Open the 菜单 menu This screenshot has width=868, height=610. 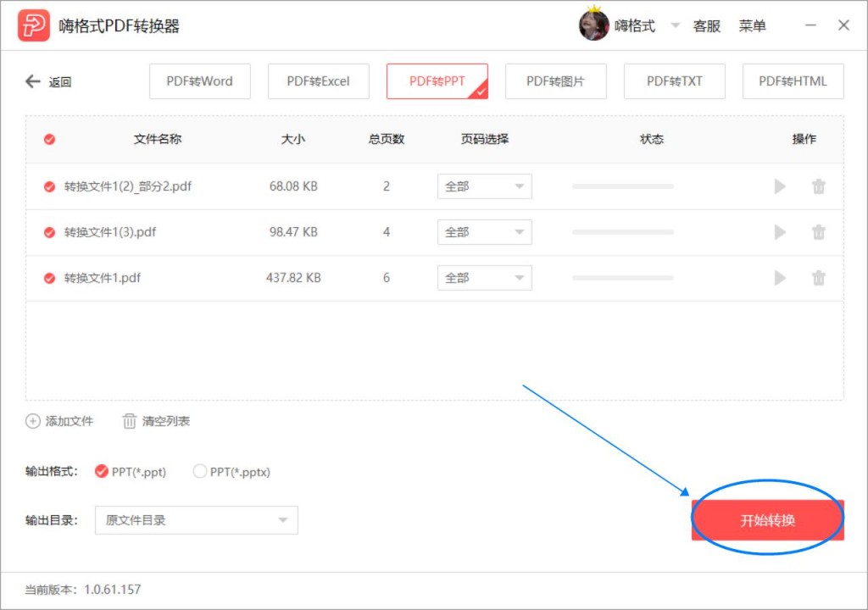[753, 25]
